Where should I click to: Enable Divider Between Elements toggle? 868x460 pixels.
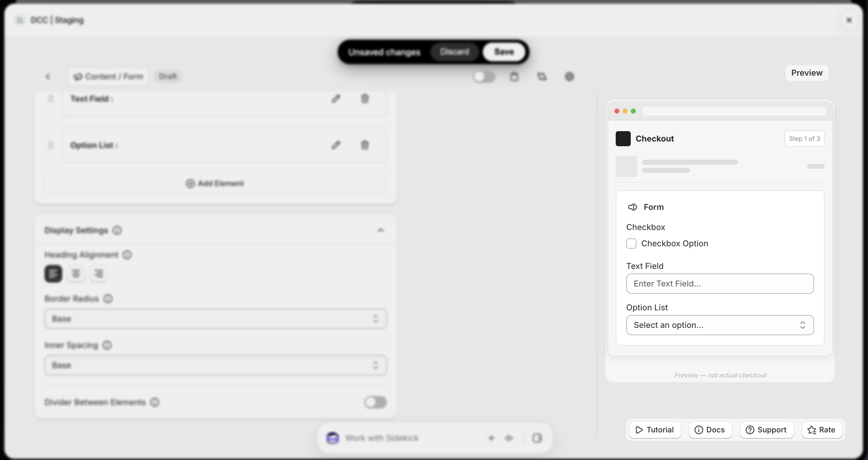pos(375,402)
